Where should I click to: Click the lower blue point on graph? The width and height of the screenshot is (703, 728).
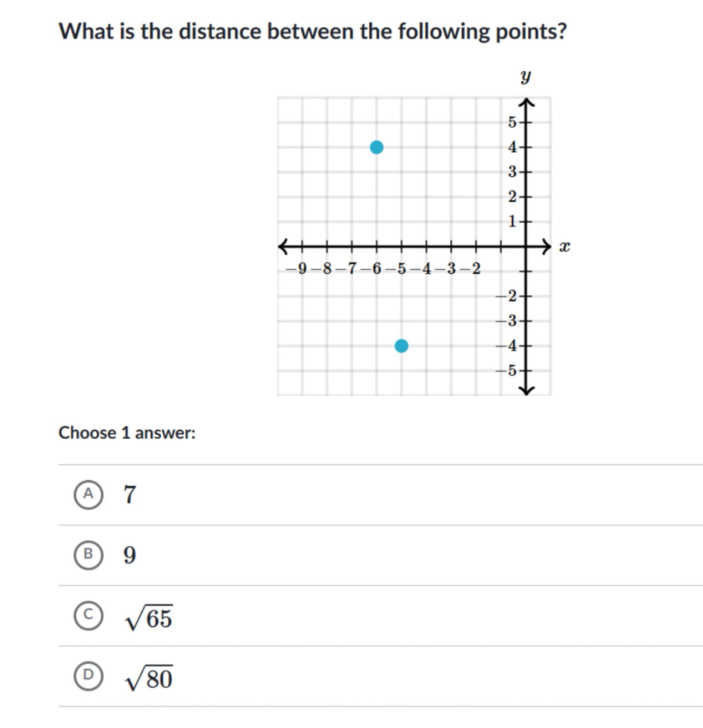tap(401, 346)
